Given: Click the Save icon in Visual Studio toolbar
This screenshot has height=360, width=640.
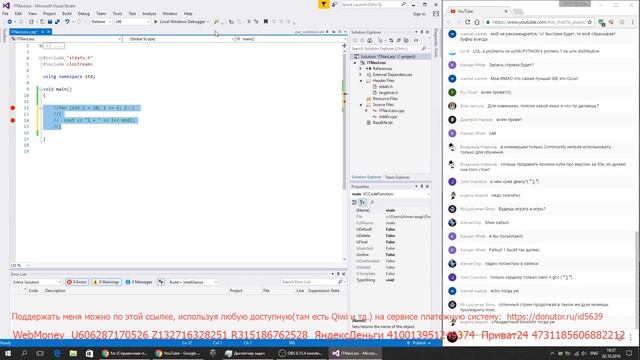Looking at the screenshot, I should [x=50, y=22].
